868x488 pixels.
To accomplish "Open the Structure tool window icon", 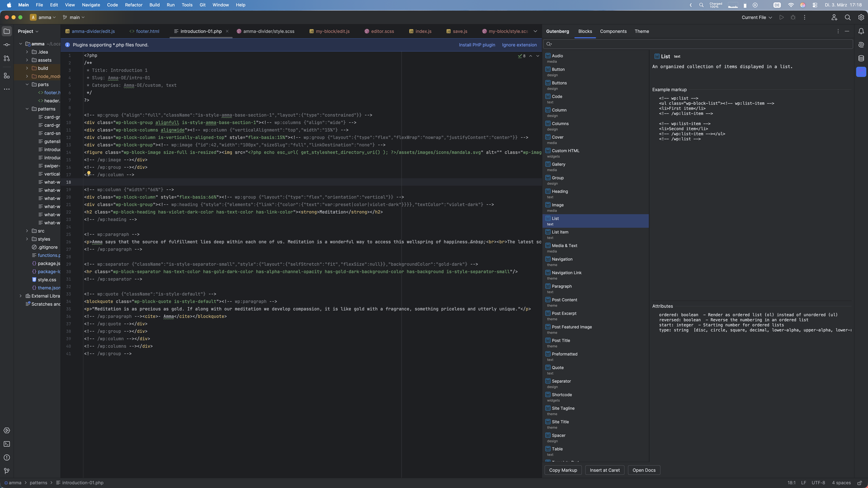I will pos(7,75).
